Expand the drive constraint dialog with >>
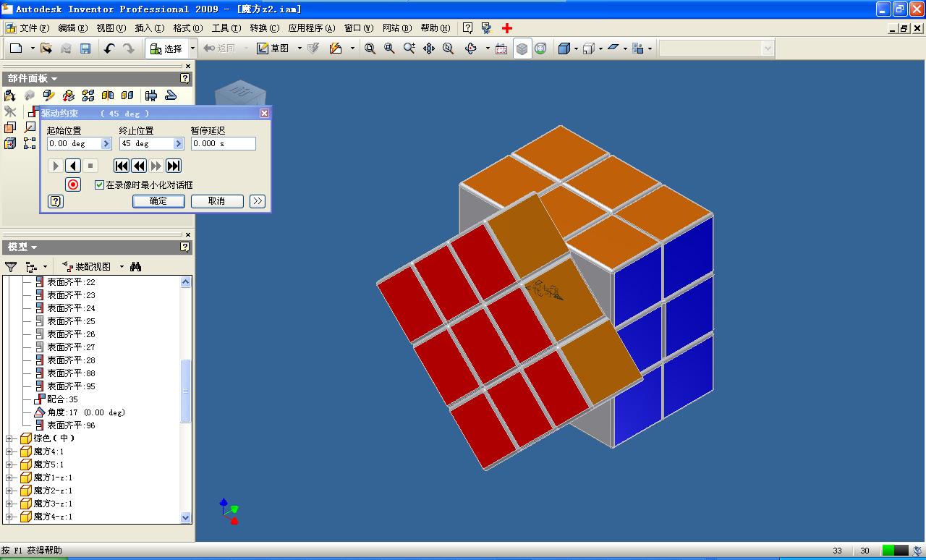This screenshot has width=926, height=560. (258, 201)
